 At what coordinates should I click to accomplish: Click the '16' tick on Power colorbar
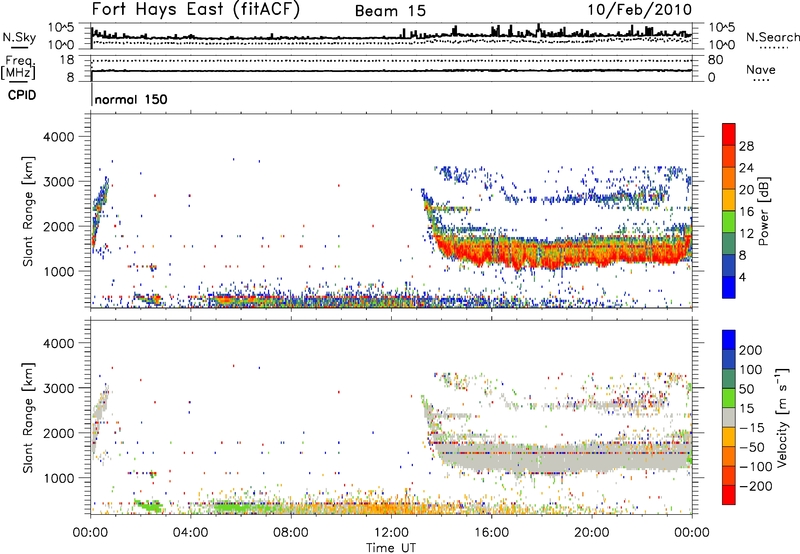(746, 212)
